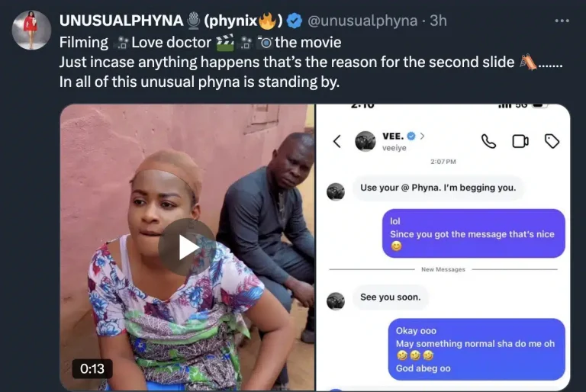Tap the 'See you soon.' message

[391, 297]
